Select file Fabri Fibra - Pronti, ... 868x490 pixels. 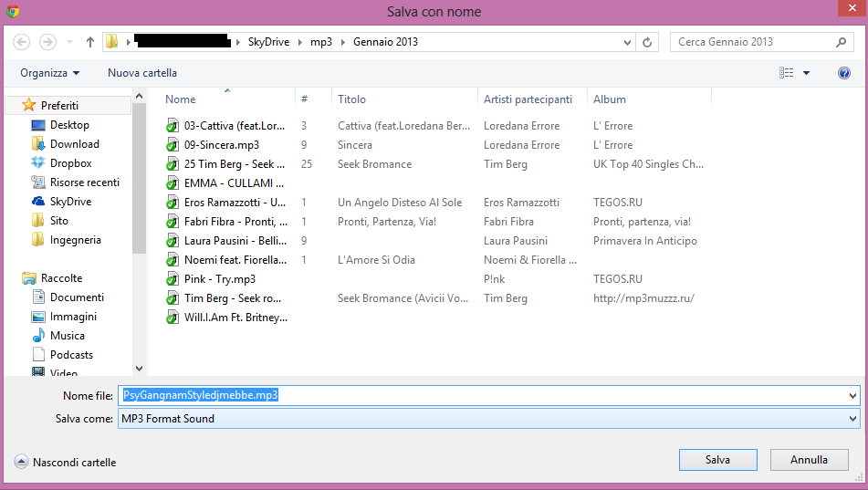(235, 222)
